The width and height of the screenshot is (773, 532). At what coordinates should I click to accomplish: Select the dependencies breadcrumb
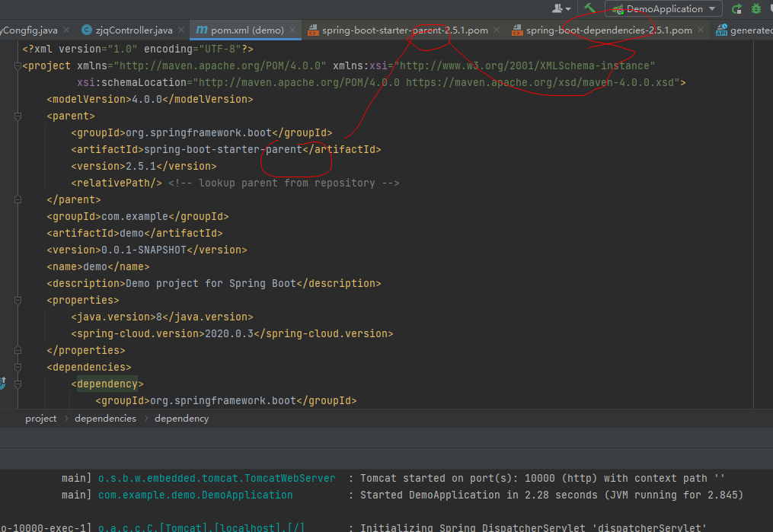tap(106, 418)
